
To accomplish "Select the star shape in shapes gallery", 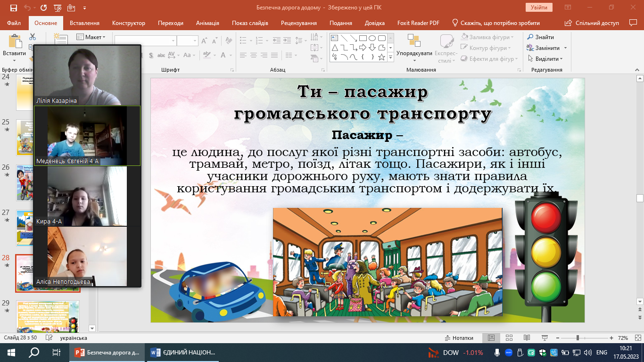I will pos(381,58).
